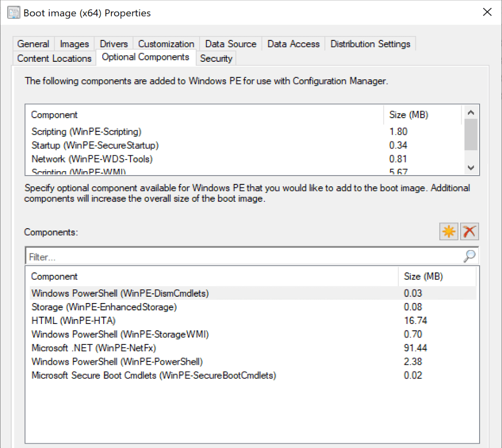Switch to the Data Source tab
This screenshot has width=502, height=448.
click(x=231, y=43)
